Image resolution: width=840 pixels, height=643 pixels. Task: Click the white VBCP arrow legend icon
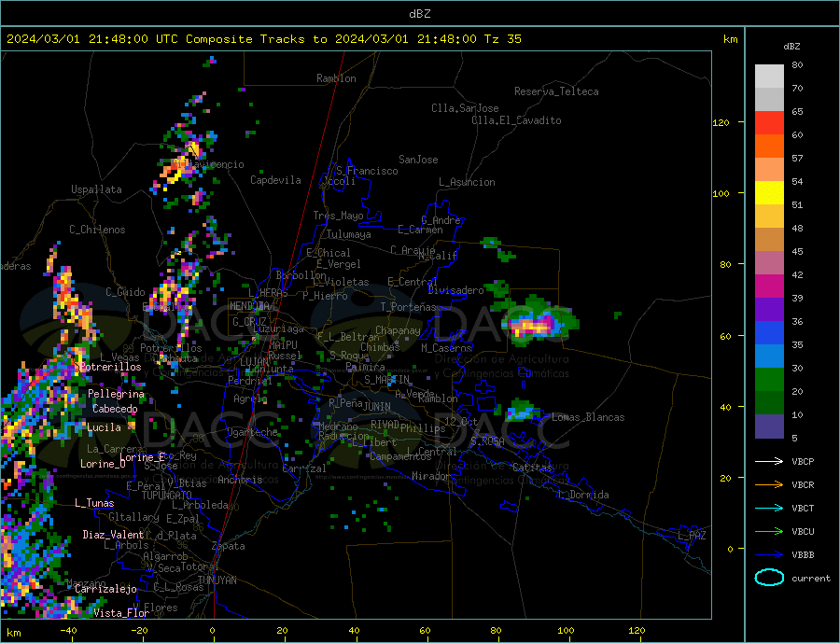[x=769, y=461]
